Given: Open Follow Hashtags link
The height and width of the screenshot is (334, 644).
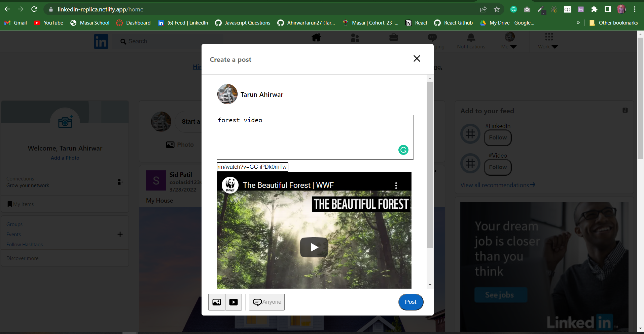Looking at the screenshot, I should click(25, 245).
